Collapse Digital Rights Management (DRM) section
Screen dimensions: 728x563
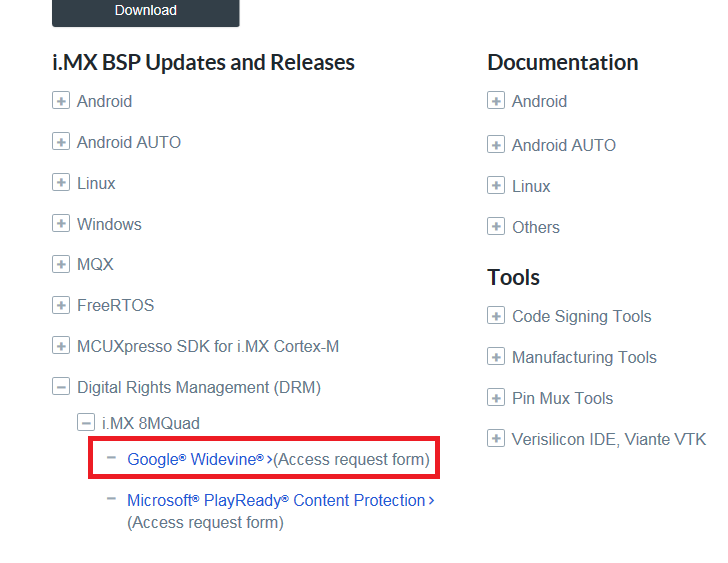61,387
